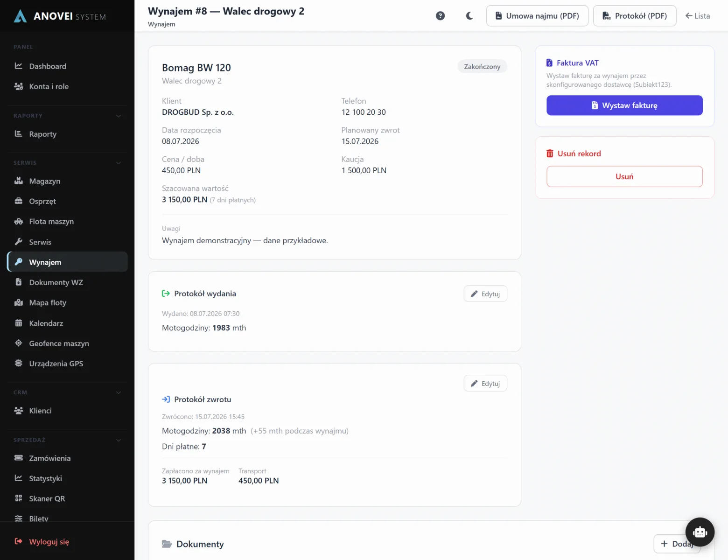Viewport: 728px width, 560px height.
Task: Click the Wystaw fakturę button
Action: 624,105
